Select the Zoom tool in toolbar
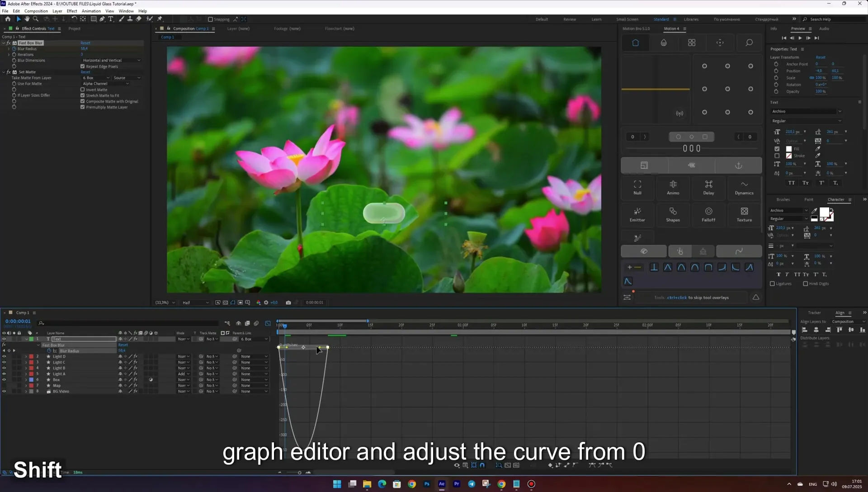The height and width of the screenshot is (492, 868). click(36, 19)
